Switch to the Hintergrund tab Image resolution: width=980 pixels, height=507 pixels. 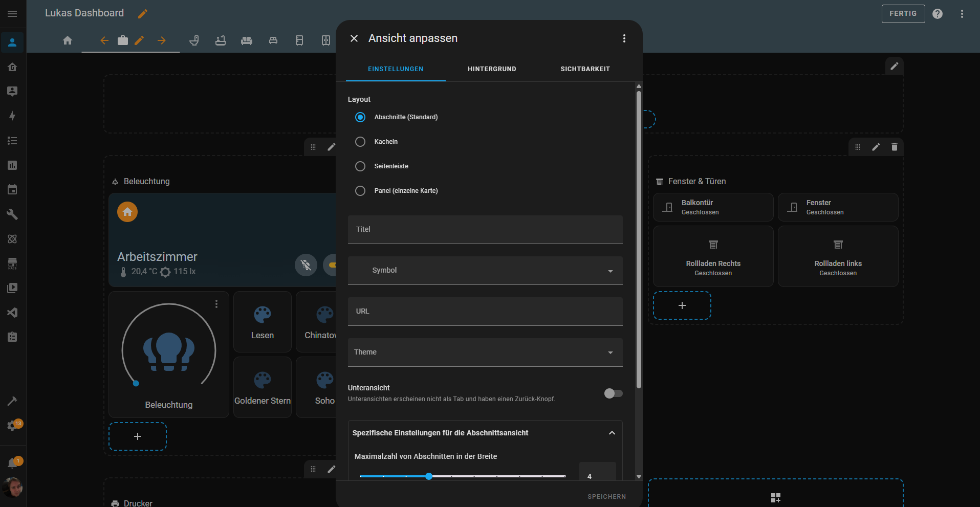491,69
